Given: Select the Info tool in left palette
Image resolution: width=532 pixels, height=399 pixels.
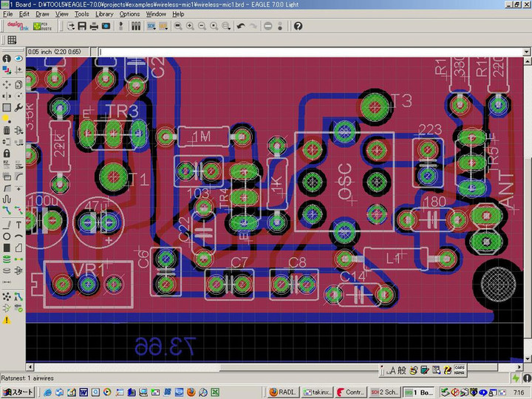Looking at the screenshot, I should (7, 58).
